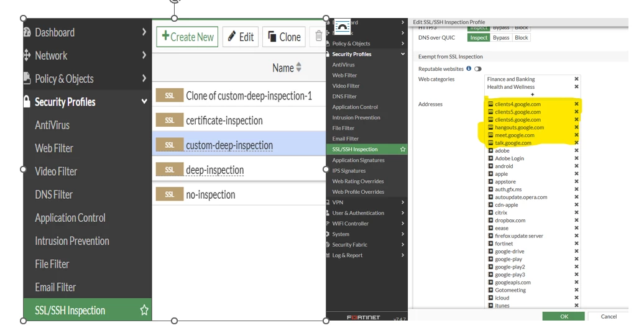Click the floating layout options icon over the right menu
The width and height of the screenshot is (644, 328).
click(342, 27)
